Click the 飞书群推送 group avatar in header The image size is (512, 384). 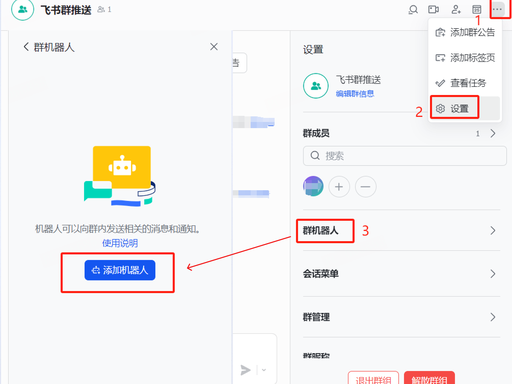click(22, 10)
